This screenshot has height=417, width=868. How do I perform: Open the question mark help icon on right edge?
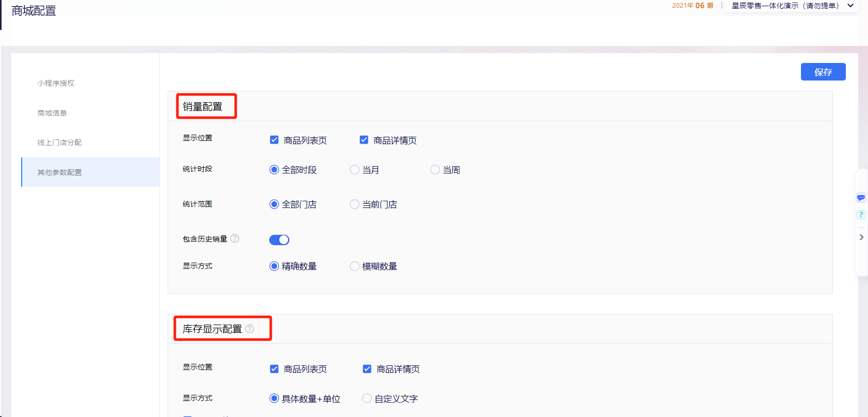click(x=861, y=215)
